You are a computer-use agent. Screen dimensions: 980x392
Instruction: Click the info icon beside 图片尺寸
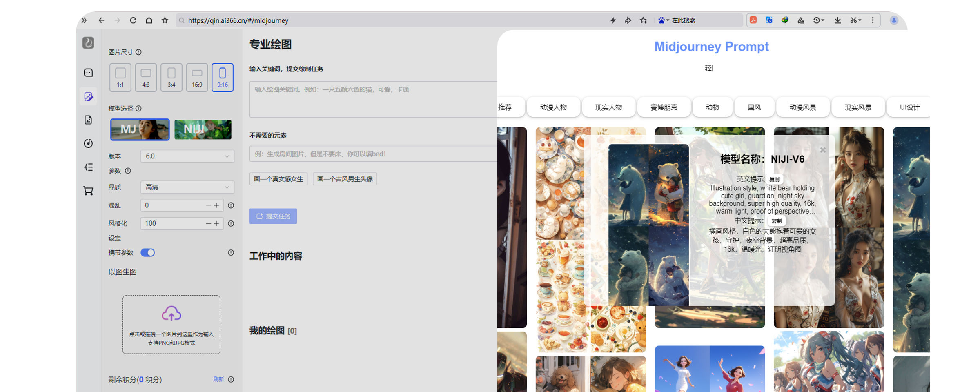tap(139, 52)
